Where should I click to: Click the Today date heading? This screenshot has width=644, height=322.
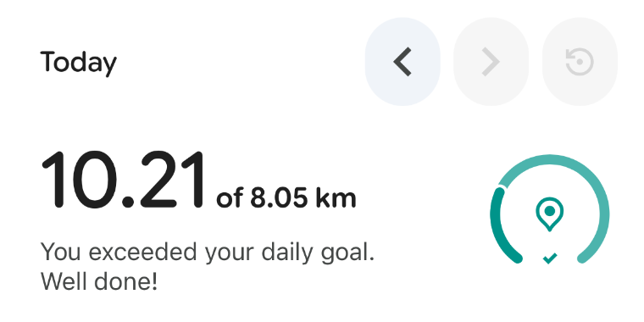tap(79, 63)
